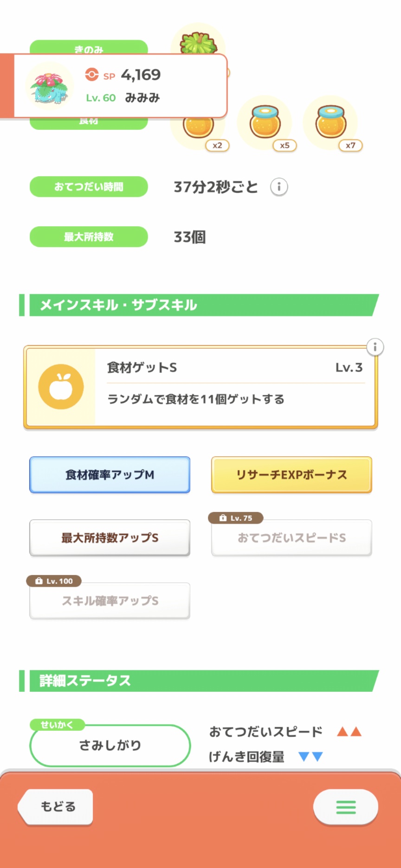Tap the 最大所持数 green label

point(89,237)
